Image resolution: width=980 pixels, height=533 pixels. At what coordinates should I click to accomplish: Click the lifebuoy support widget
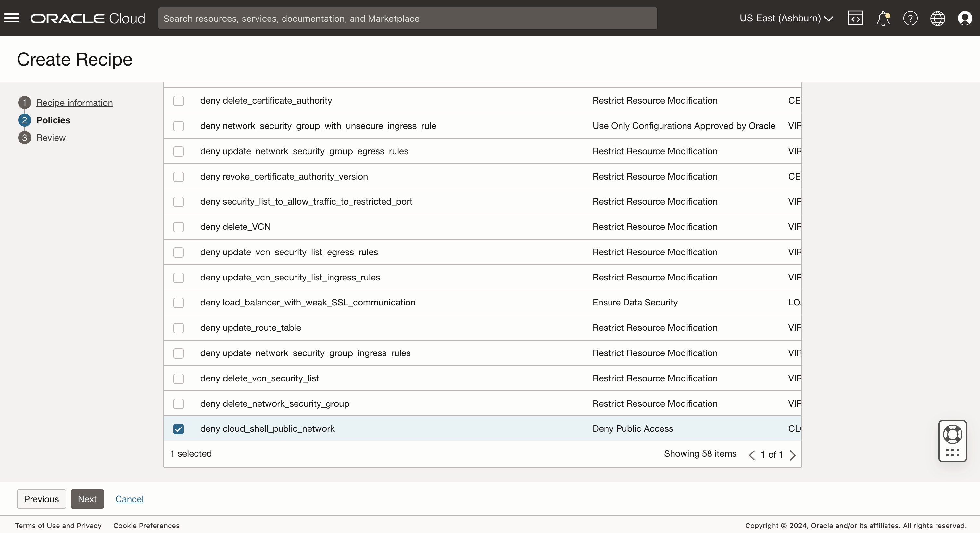(952, 435)
